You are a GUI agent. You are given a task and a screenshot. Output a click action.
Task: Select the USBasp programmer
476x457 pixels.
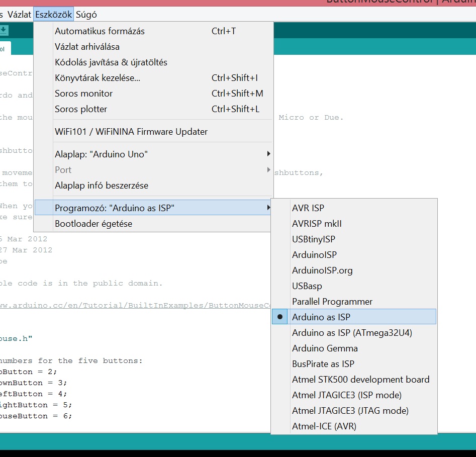click(354, 286)
